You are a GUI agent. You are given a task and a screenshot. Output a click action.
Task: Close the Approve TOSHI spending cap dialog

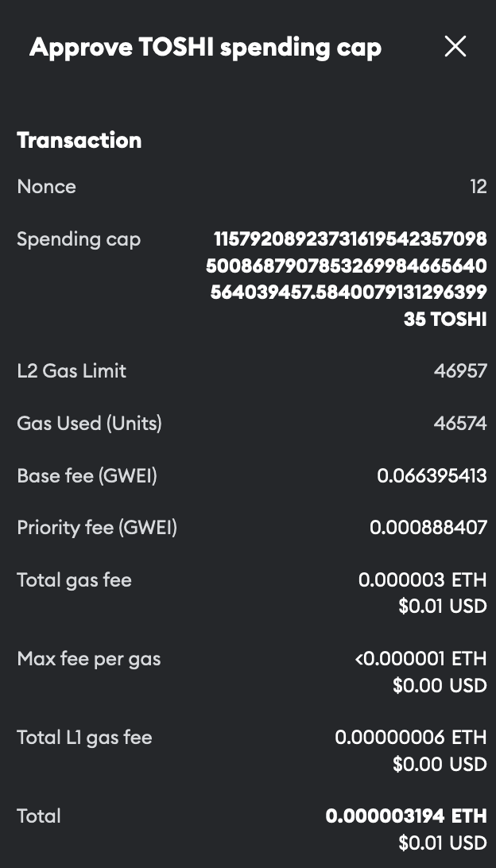455,46
